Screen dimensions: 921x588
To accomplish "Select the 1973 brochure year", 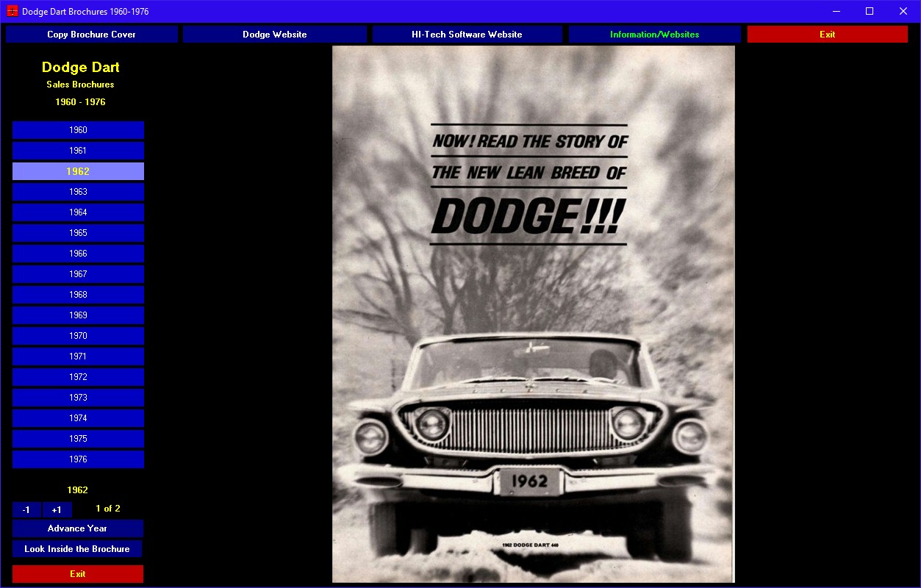I will click(x=78, y=398).
